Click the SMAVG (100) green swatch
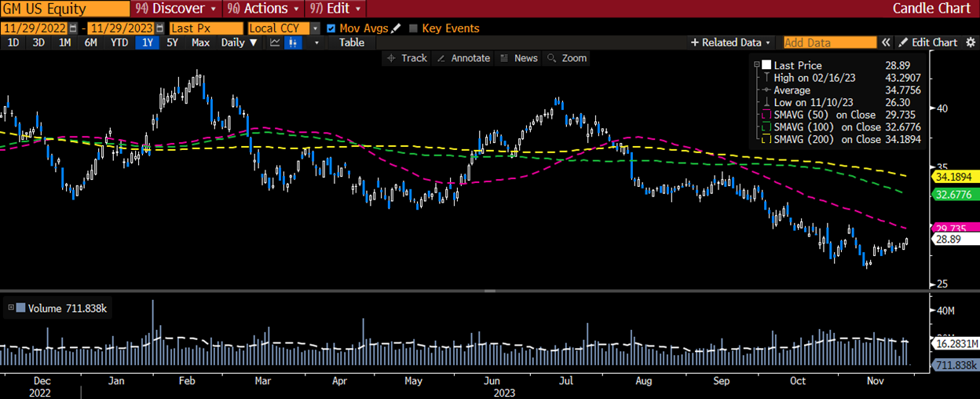 [766, 127]
